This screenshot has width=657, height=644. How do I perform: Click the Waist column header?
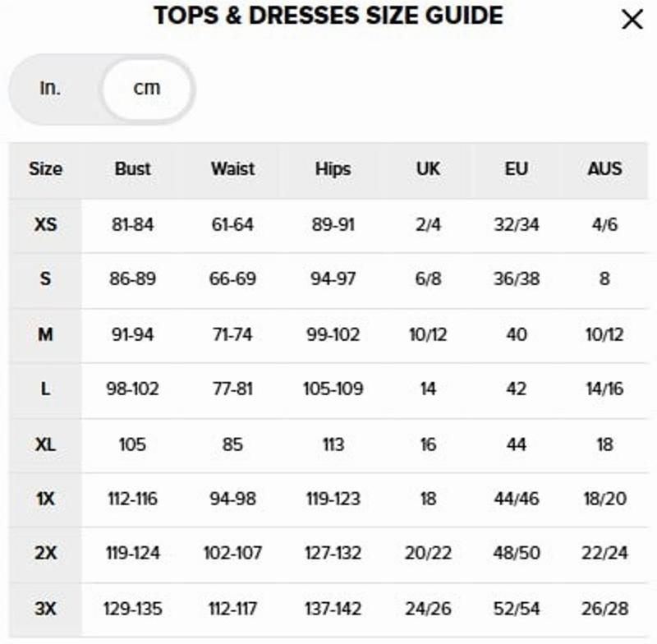tap(232, 169)
